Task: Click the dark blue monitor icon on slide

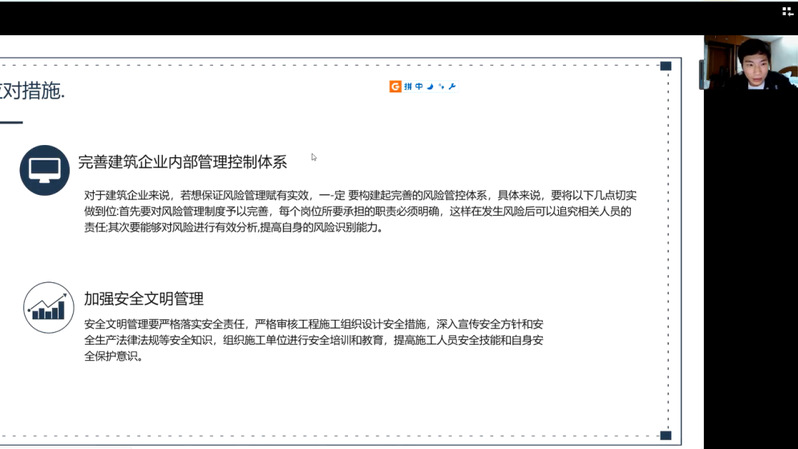Action: tap(44, 169)
